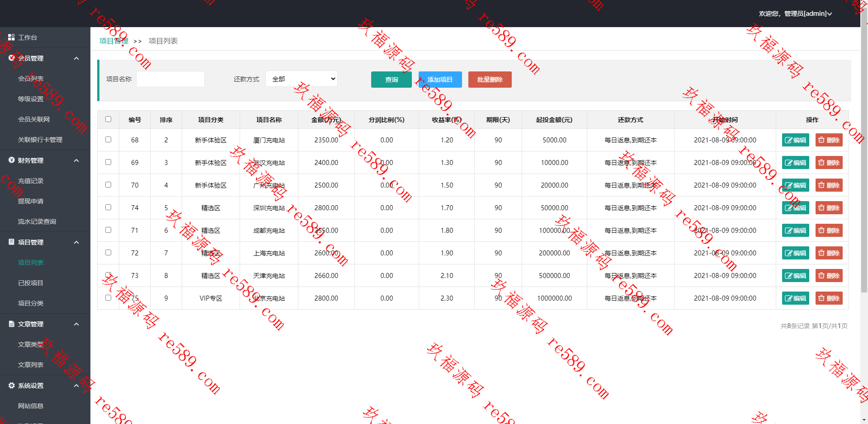The height and width of the screenshot is (424, 868).
Task: Click the 系统设置 gear icon
Action: click(x=11, y=385)
